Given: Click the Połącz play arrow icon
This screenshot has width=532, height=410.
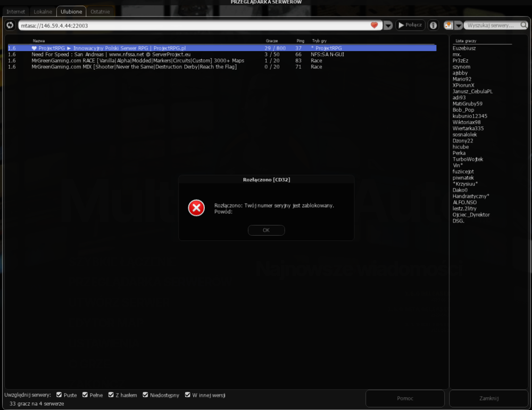Looking at the screenshot, I should pyautogui.click(x=401, y=25).
